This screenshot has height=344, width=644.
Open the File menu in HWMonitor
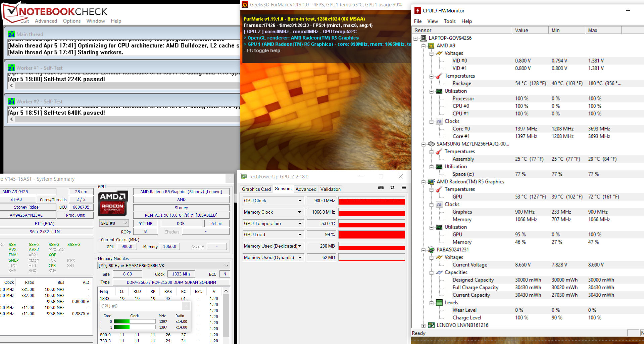click(418, 21)
